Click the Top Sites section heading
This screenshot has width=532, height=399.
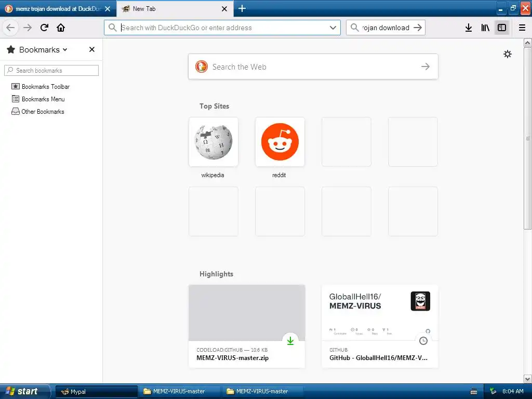click(x=214, y=106)
